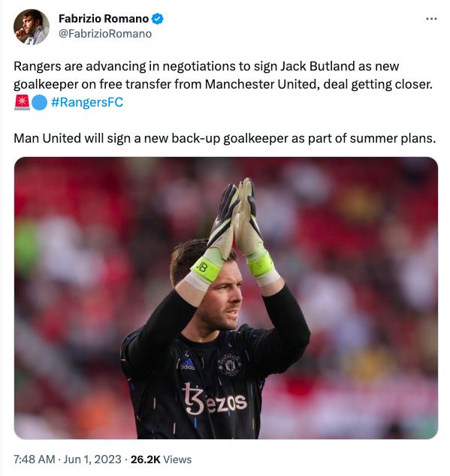Click the Jun 1, 2023 date

tap(92, 459)
